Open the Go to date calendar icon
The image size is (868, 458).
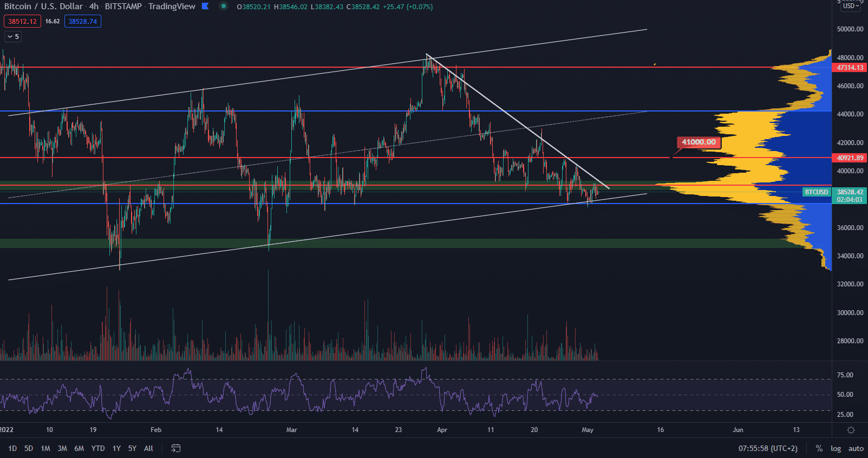click(x=176, y=448)
